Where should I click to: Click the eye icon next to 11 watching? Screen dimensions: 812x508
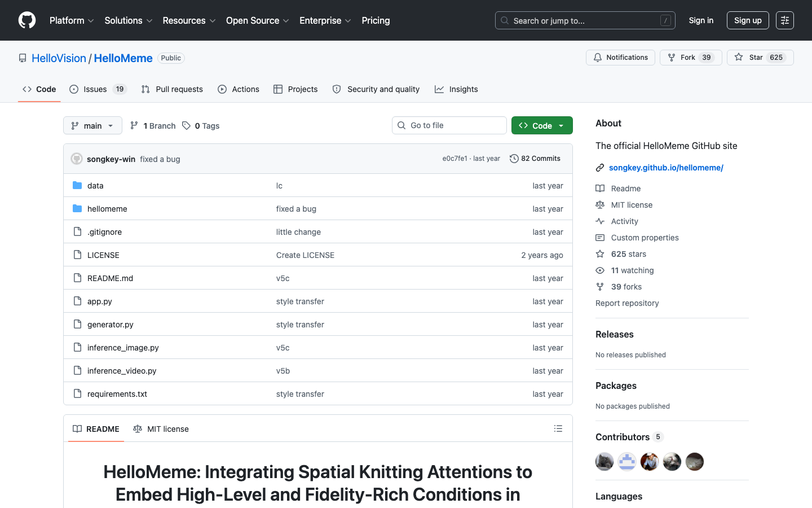click(600, 270)
